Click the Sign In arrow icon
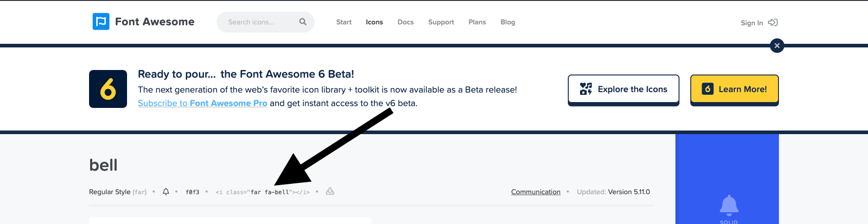This screenshot has width=868, height=224. (773, 23)
